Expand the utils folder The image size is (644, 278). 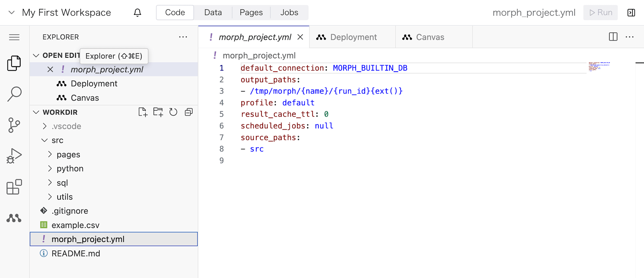(x=50, y=197)
